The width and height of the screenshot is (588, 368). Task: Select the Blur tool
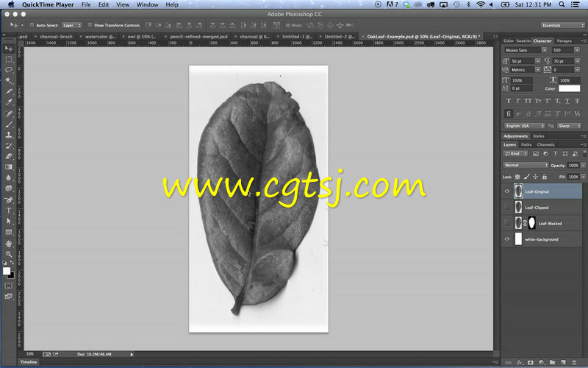(9, 177)
